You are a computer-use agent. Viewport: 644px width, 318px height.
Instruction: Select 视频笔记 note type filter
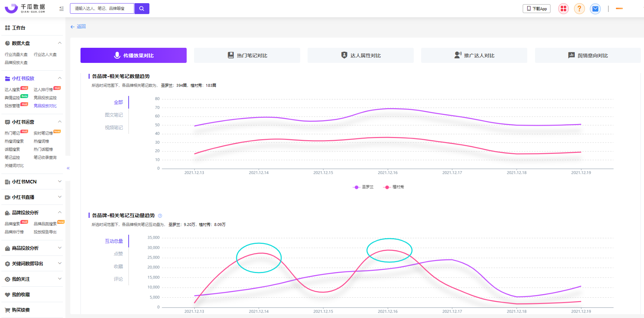point(114,128)
